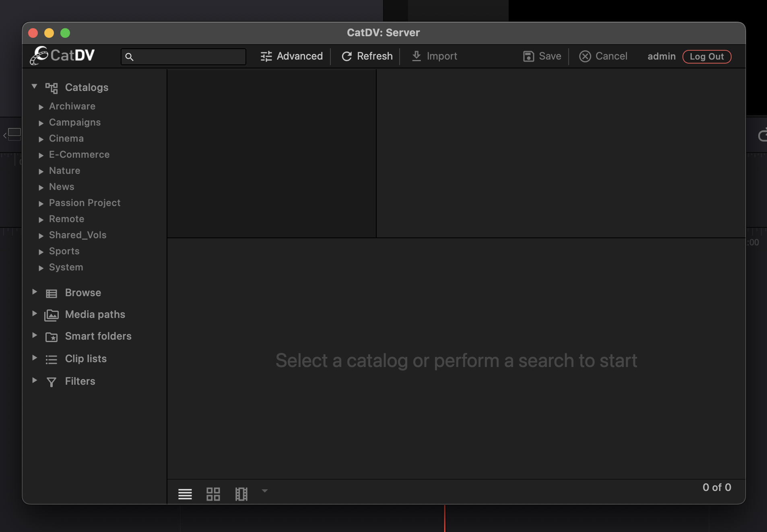Close the CatDV Server window
Viewport: 767px width, 532px height.
33,33
